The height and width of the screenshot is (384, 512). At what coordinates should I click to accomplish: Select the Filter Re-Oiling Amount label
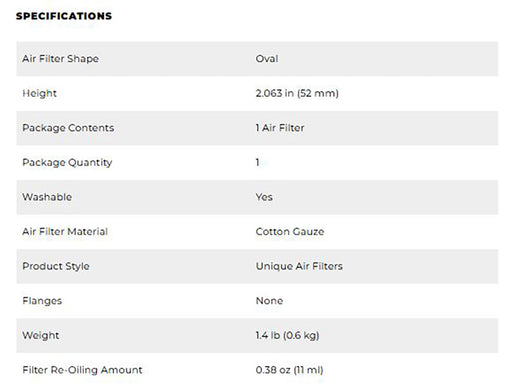82,370
